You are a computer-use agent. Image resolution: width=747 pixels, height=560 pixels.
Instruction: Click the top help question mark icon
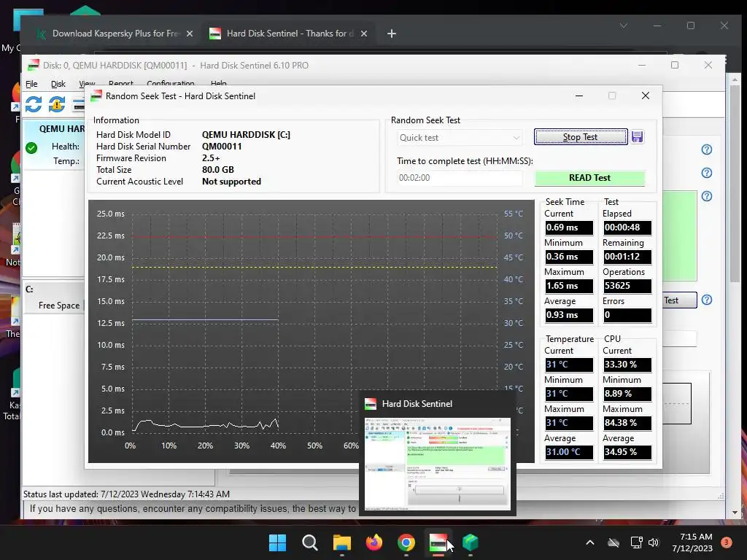tap(707, 149)
